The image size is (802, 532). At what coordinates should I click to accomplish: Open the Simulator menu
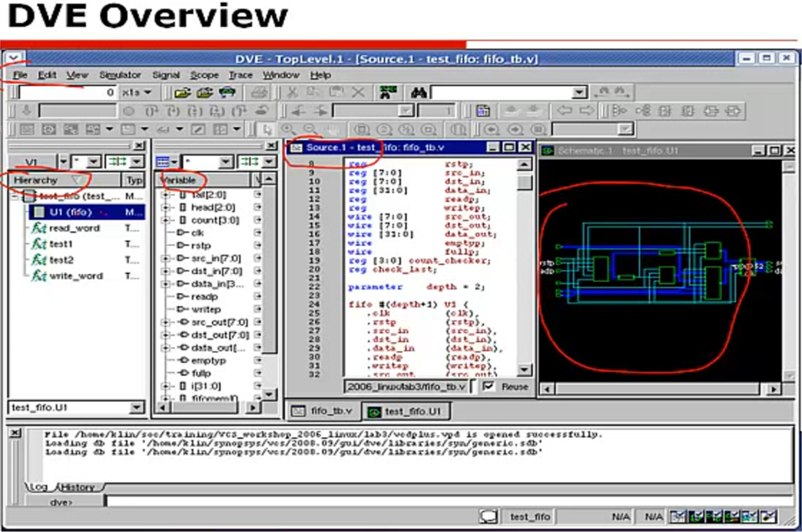[x=120, y=75]
